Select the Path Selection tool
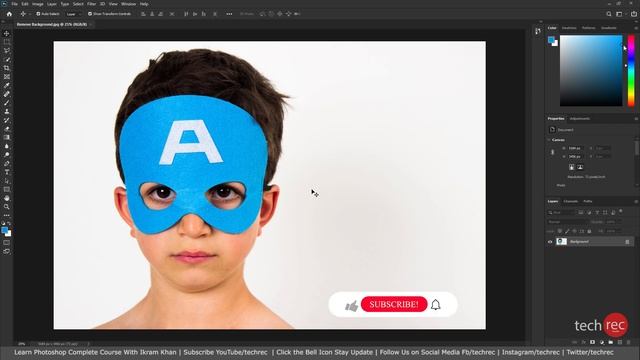The width and height of the screenshot is (640, 360). pyautogui.click(x=7, y=181)
